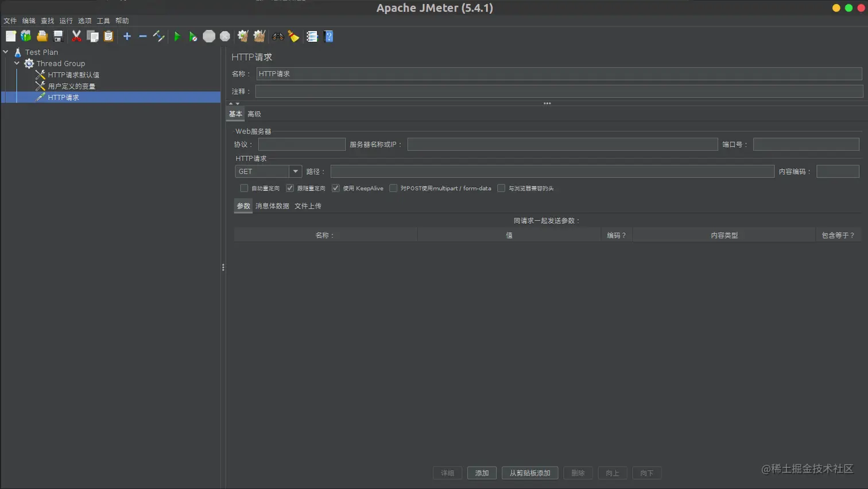868x489 pixels.
Task: Select the HTTP请求默认值 tree item
Action: coord(73,75)
